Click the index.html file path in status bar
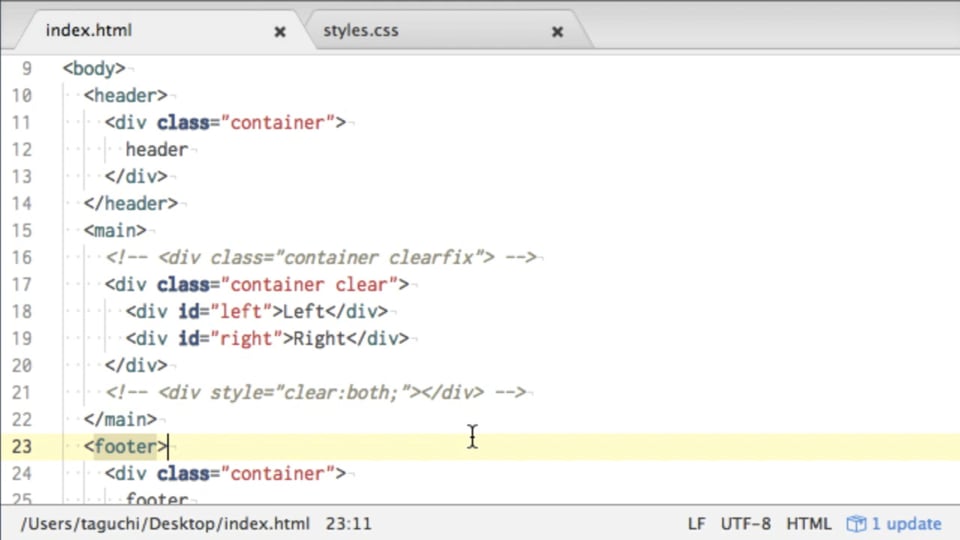The image size is (960, 540). (x=164, y=524)
